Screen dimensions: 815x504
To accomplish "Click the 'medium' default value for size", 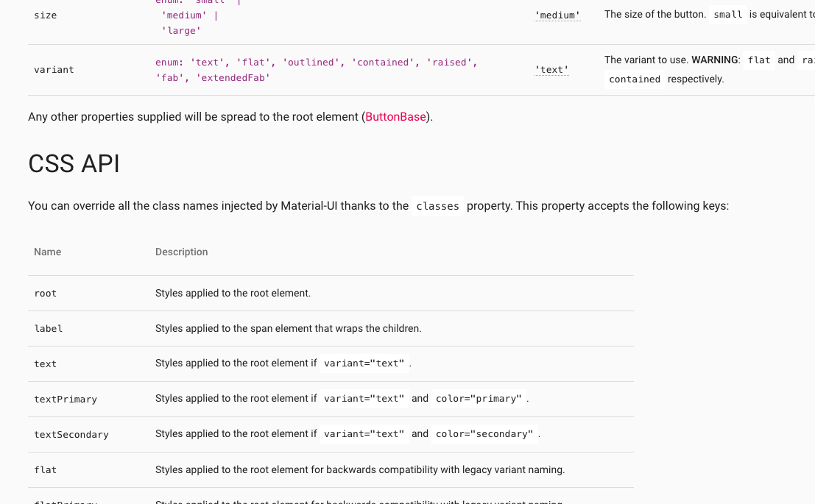I will click(557, 14).
